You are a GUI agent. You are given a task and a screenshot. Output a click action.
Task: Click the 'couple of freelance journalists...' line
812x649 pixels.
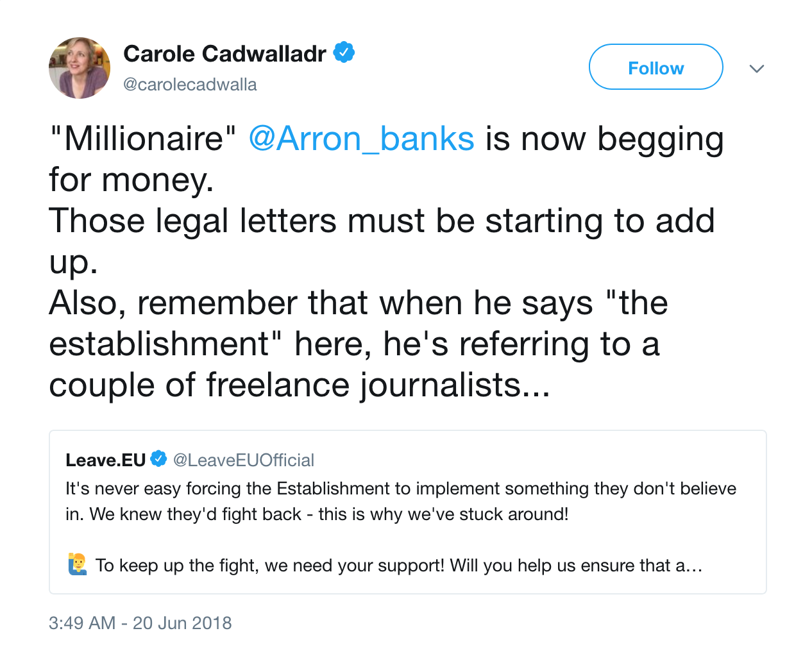coord(300,385)
